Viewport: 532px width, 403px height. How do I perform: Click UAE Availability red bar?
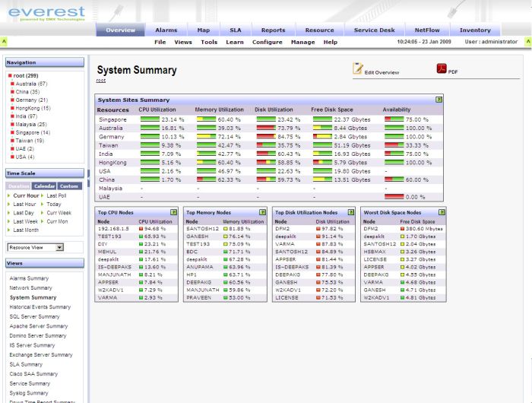(394, 197)
